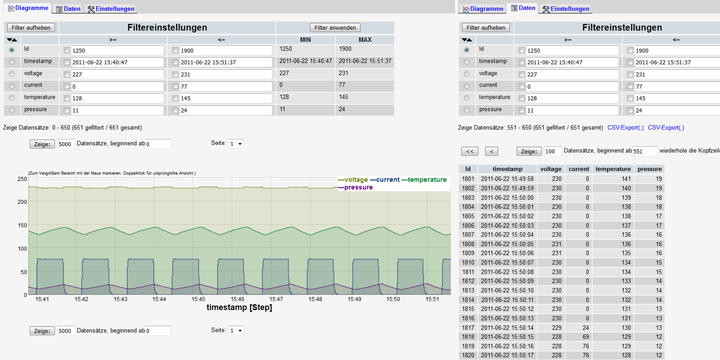This screenshot has width=720, height=360.
Task: Click the sort arrows icon in right filter header
Action: [466, 40]
